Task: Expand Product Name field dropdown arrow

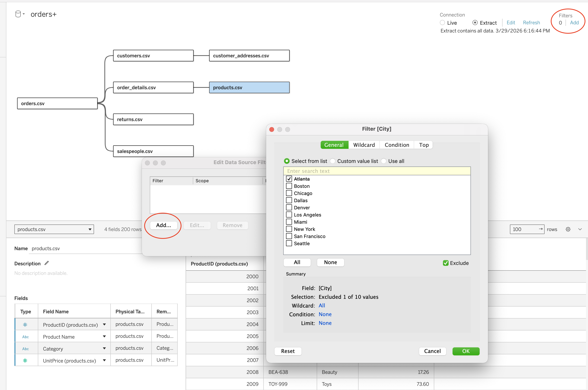Action: (x=104, y=337)
